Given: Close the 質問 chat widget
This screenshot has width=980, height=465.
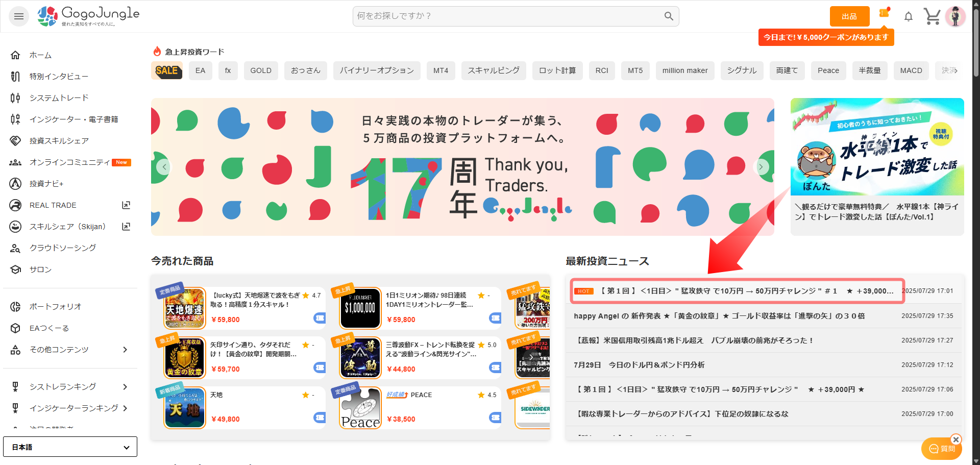Looking at the screenshot, I should pos(956,439).
